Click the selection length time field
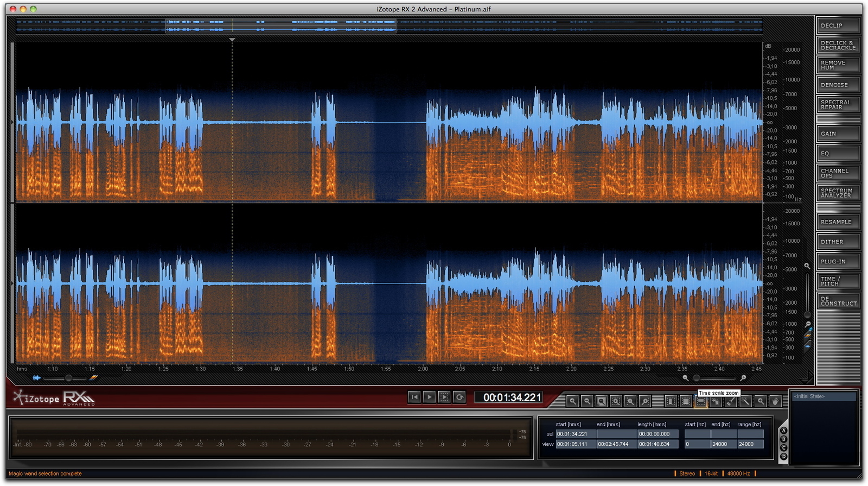Viewport: 868px width, 486px height. (x=657, y=434)
